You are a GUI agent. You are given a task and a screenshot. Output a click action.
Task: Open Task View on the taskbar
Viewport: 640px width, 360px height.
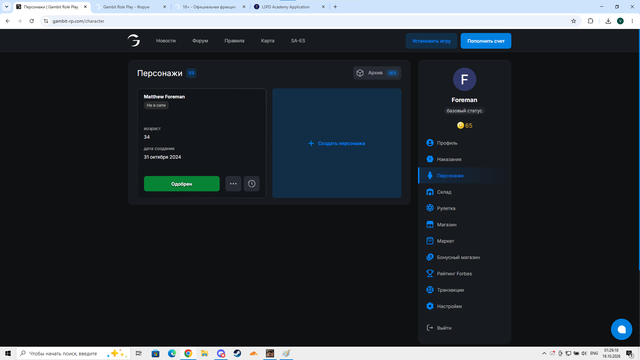pyautogui.click(x=139, y=353)
